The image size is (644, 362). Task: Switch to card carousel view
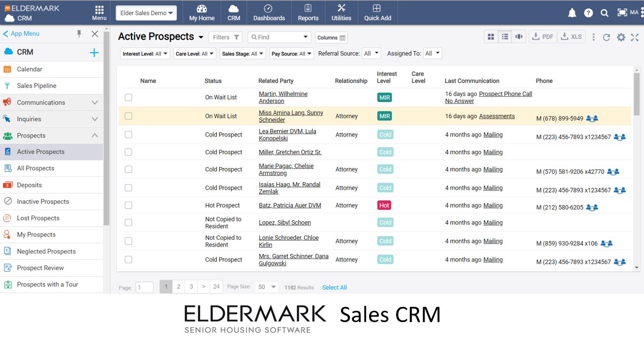519,37
